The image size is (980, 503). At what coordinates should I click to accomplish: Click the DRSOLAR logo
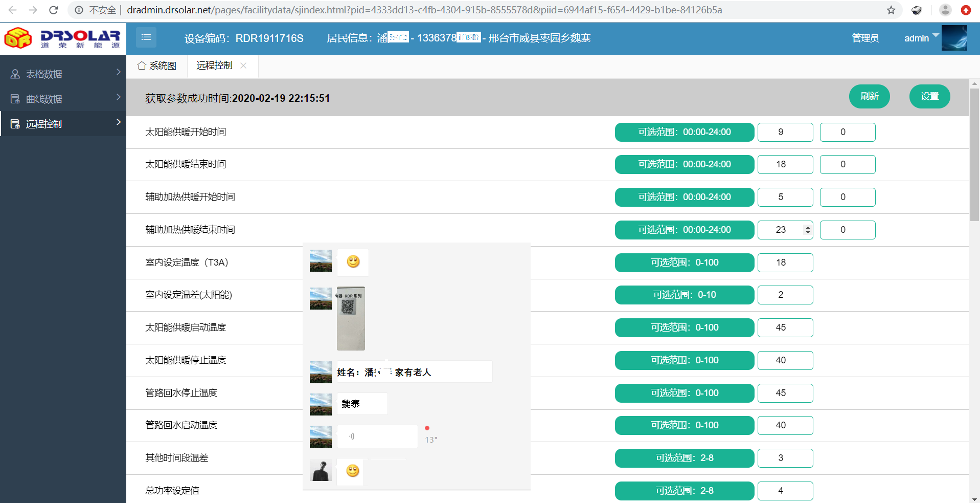(x=62, y=38)
